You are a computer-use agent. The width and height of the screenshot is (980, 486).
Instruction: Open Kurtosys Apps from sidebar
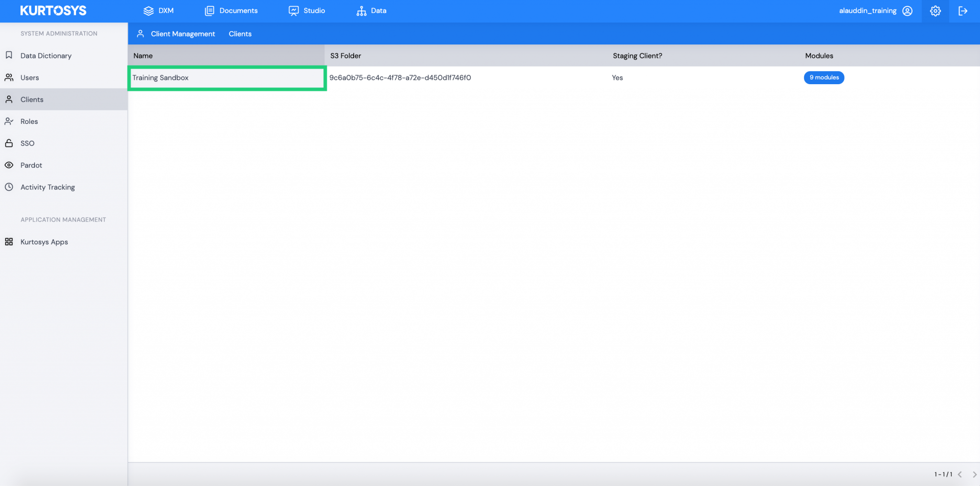pyautogui.click(x=44, y=242)
